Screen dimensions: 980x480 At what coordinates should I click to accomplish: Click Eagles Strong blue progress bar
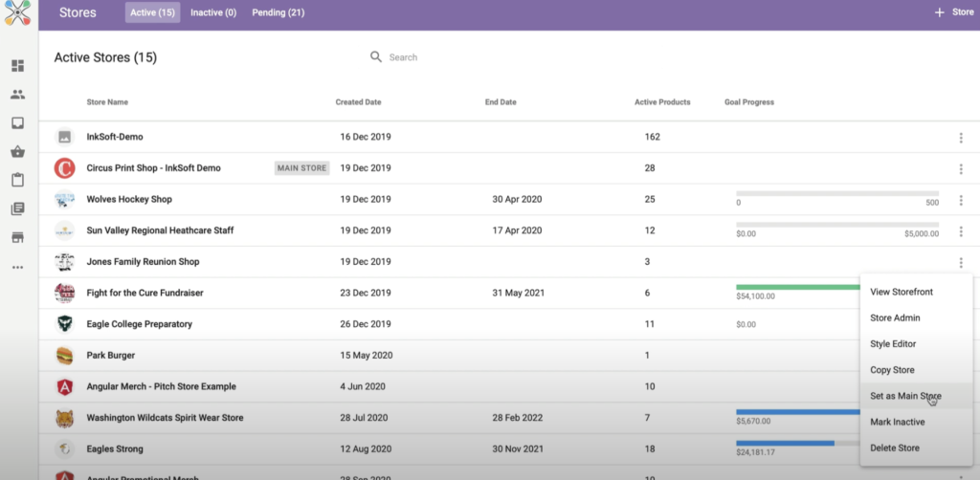[x=785, y=443]
